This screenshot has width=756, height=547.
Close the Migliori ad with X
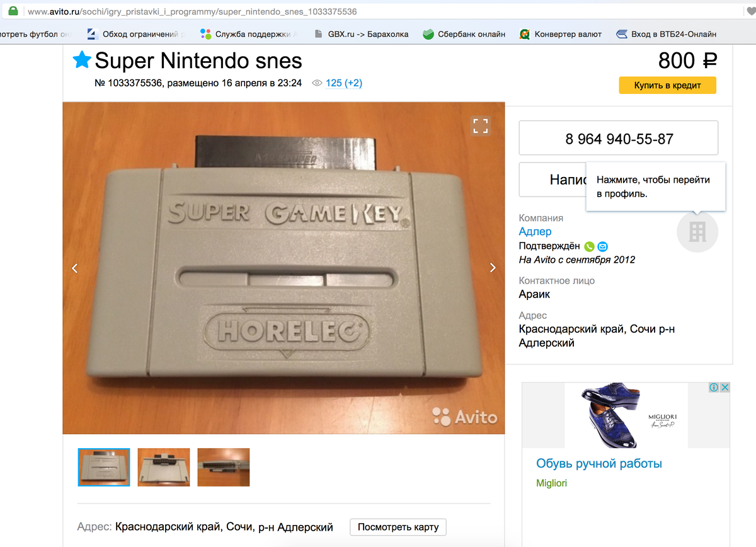pos(724,388)
